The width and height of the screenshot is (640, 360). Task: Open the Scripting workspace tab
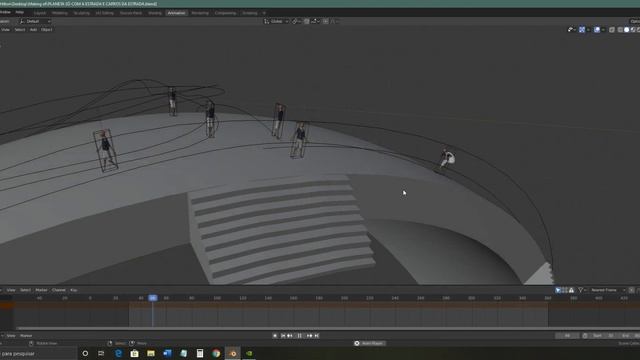click(x=250, y=13)
